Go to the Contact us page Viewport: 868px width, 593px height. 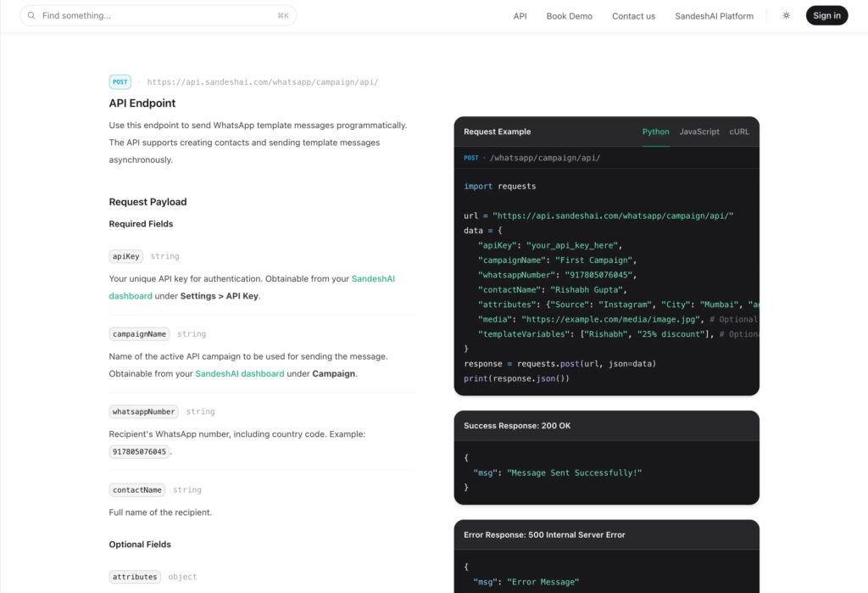pyautogui.click(x=633, y=16)
